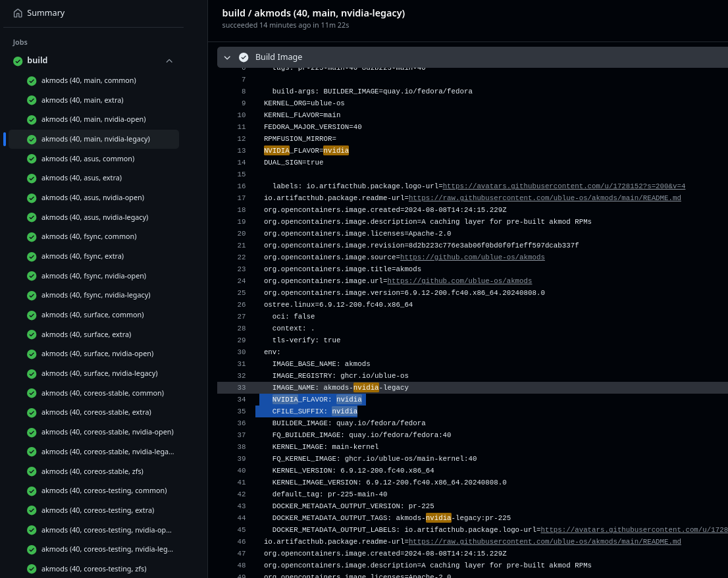The height and width of the screenshot is (578, 728).
Task: Click the green success icon beside the build job
Action: point(18,60)
